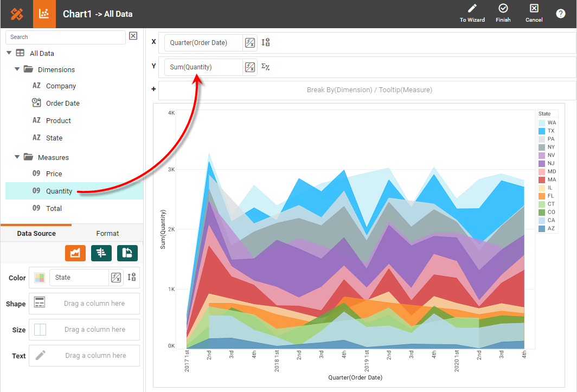Image resolution: width=577 pixels, height=392 pixels.
Task: Click the Search input field
Action: (x=65, y=37)
